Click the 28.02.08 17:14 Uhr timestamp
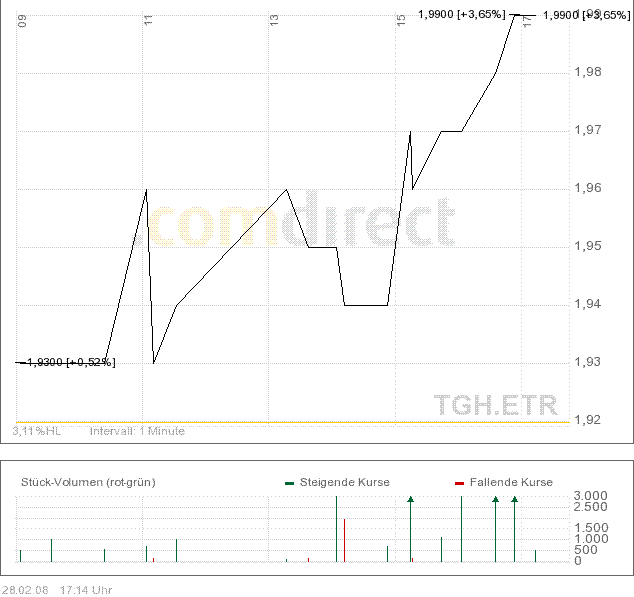Viewport: 634px width, 597px height. coord(58,590)
